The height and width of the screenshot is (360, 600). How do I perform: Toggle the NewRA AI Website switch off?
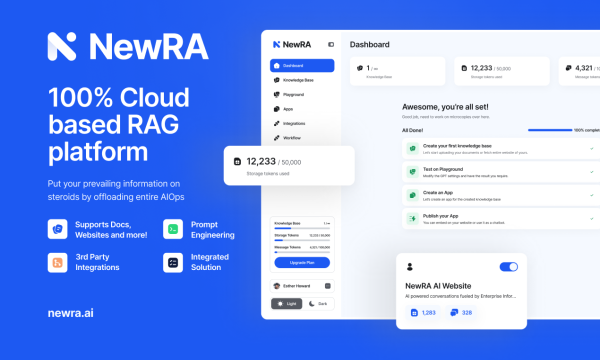click(509, 267)
